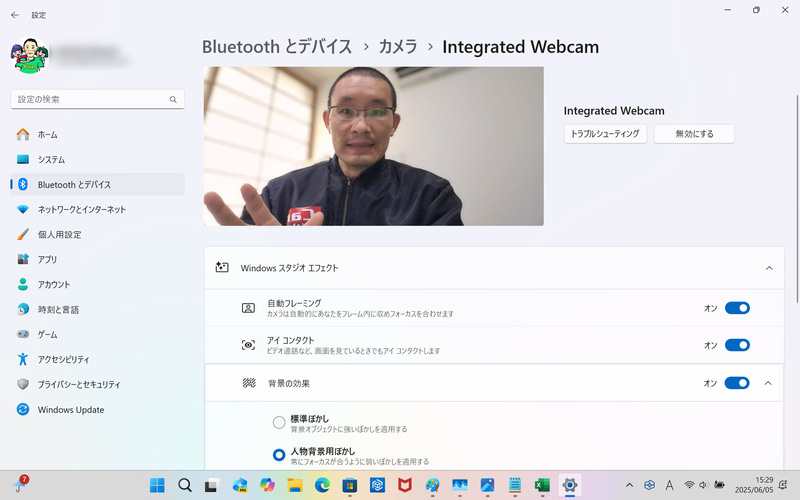Image resolution: width=800 pixels, height=500 pixels.
Task: Open ホーム in the sidebar
Action: (x=97, y=135)
